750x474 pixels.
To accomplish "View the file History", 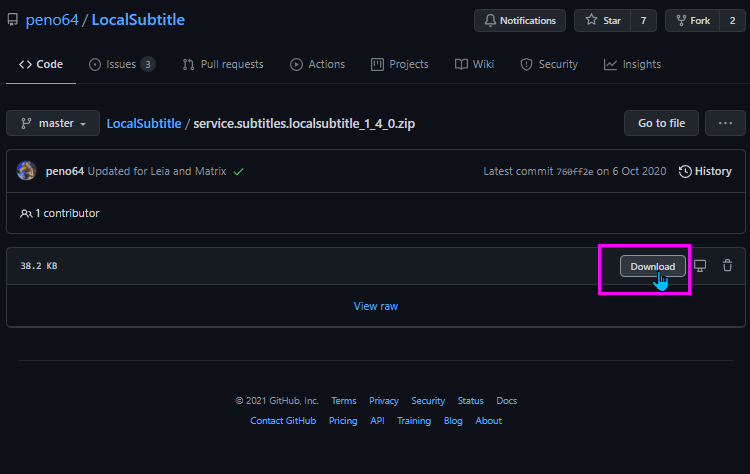I will [x=705, y=171].
